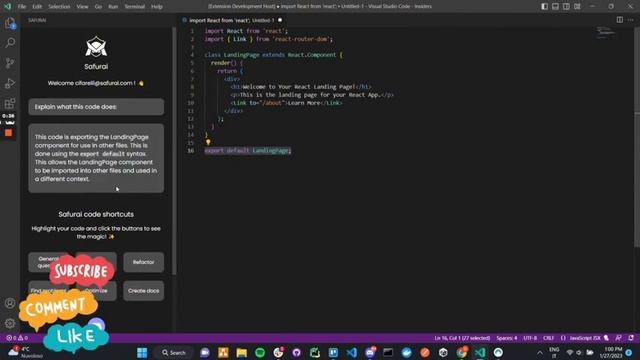This screenshot has width=640, height=360.
Task: Click the taskbar Search box
Action: click(x=174, y=352)
